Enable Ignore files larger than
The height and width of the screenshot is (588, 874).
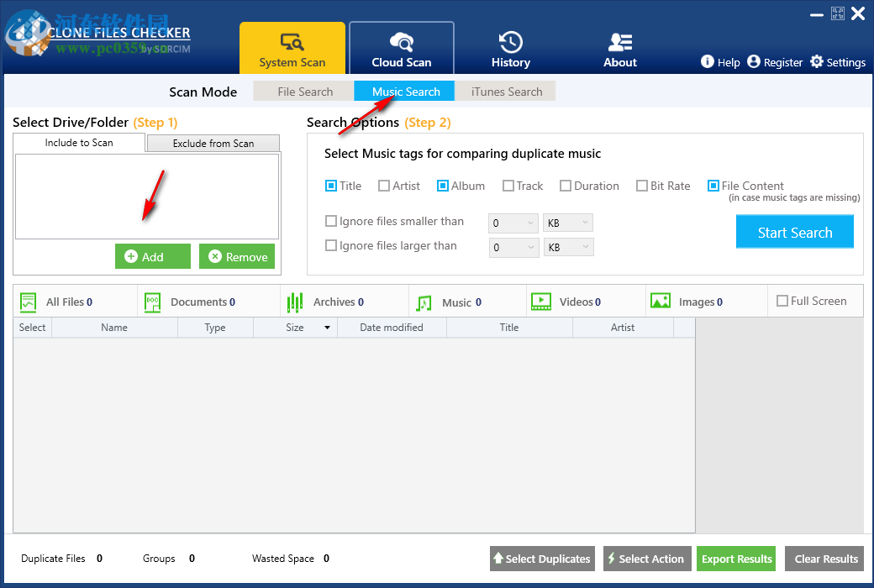click(x=331, y=245)
